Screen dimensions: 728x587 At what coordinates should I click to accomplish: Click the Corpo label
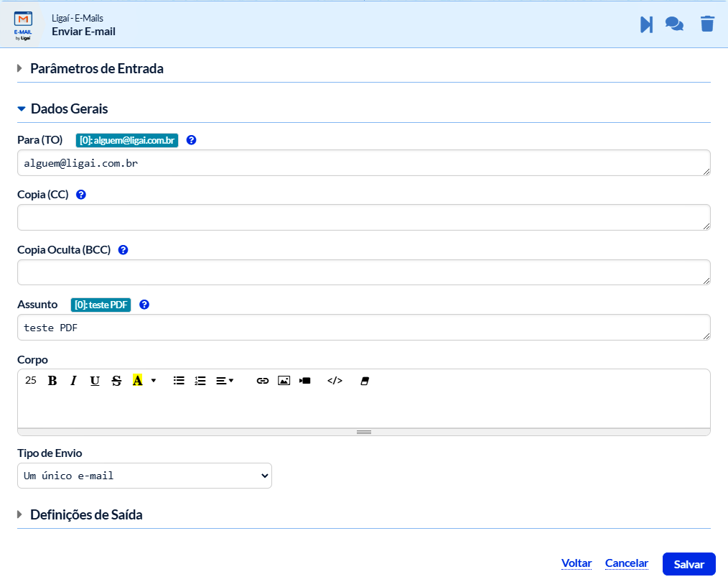tap(32, 360)
